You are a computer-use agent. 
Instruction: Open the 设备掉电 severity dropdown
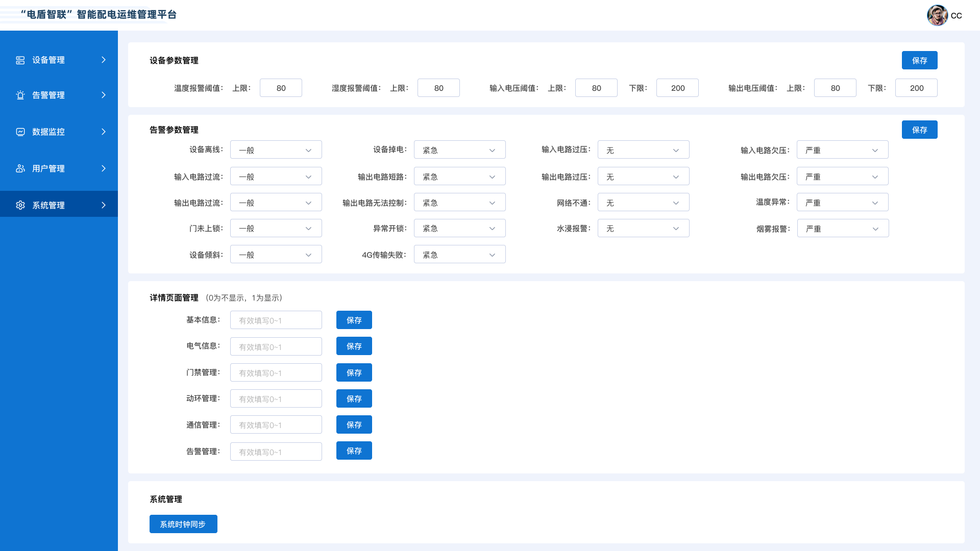click(x=459, y=150)
